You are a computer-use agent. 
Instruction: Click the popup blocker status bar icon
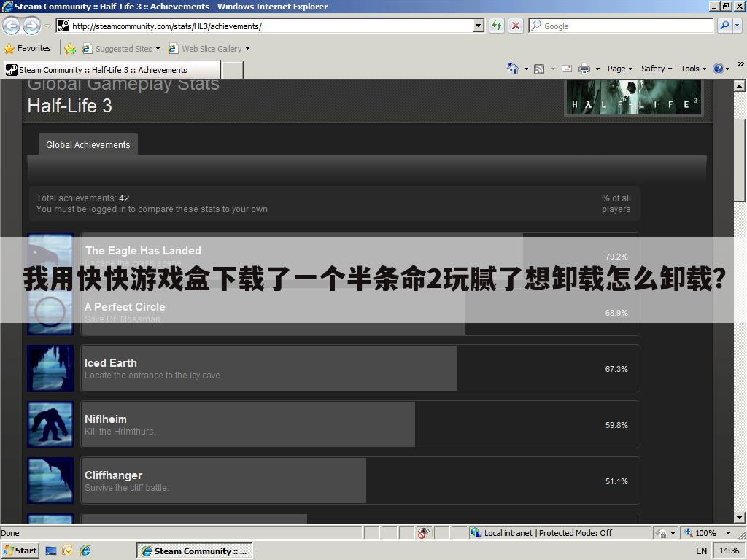point(423,533)
